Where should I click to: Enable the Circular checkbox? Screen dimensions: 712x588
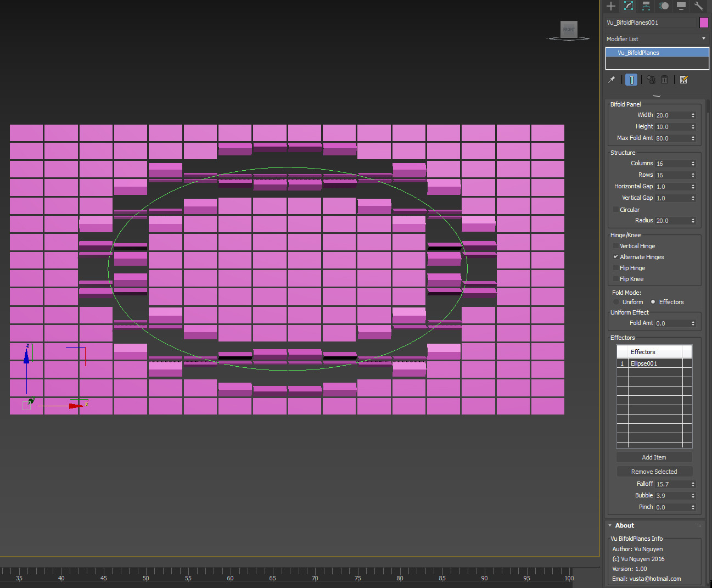[x=616, y=210]
